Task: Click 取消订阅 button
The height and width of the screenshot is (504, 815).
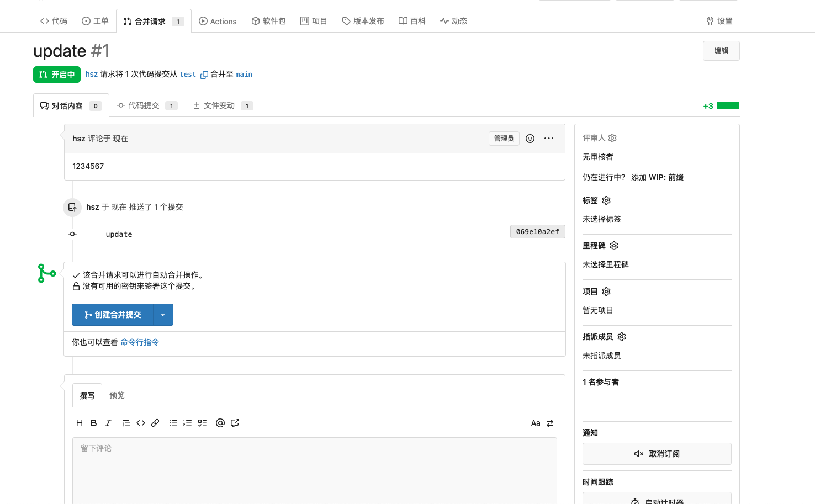Action: (x=657, y=454)
